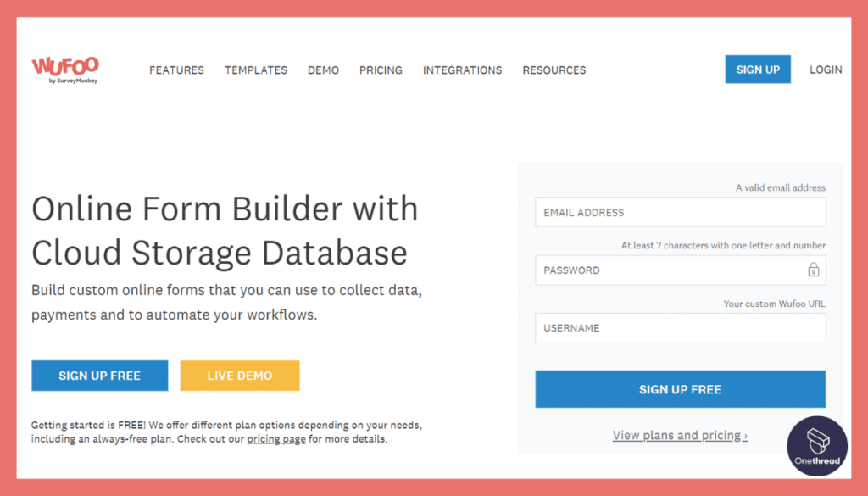
Task: Launch the yellow LIVE DEMO button
Action: 240,376
